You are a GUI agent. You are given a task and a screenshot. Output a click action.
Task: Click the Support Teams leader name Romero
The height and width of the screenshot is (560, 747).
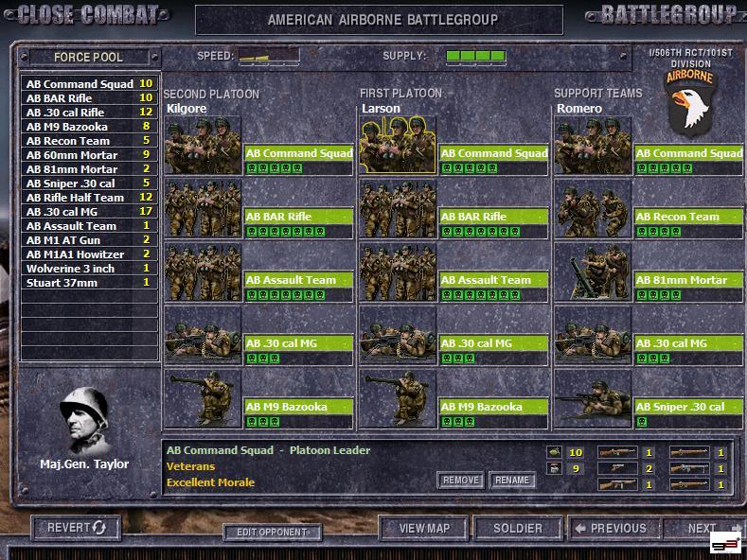579,109
